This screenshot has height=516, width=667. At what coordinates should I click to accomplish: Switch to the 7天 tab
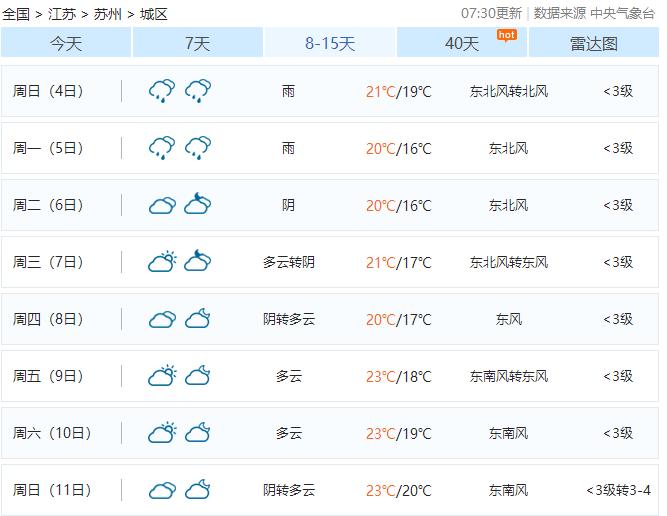coord(198,43)
